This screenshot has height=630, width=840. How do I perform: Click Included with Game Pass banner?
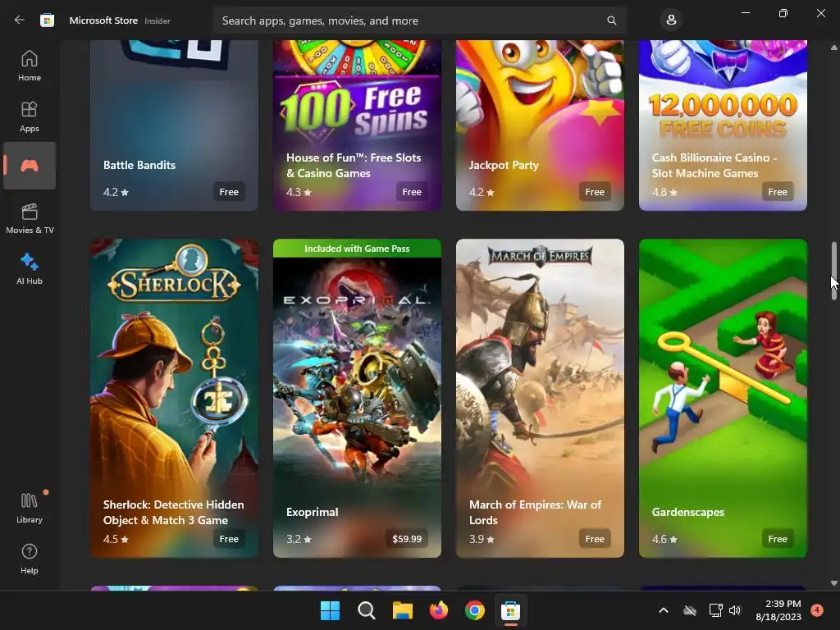pos(358,249)
